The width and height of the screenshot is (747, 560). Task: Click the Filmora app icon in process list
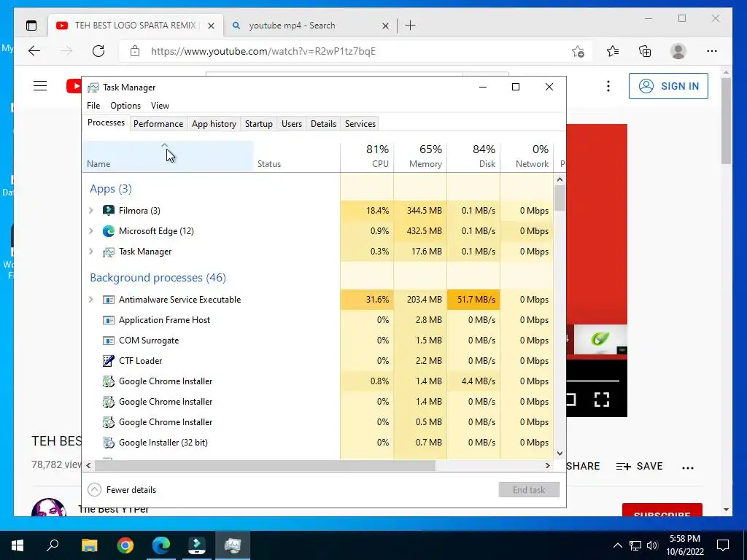point(109,211)
